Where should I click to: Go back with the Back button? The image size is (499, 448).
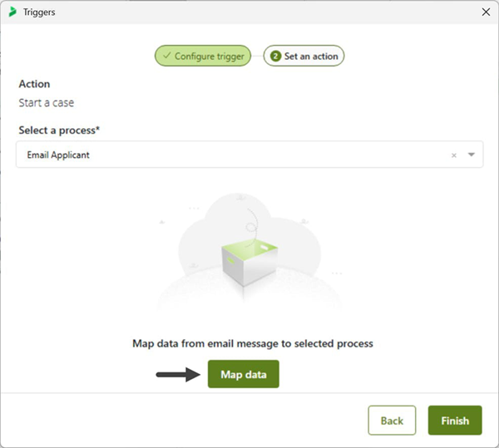392,421
